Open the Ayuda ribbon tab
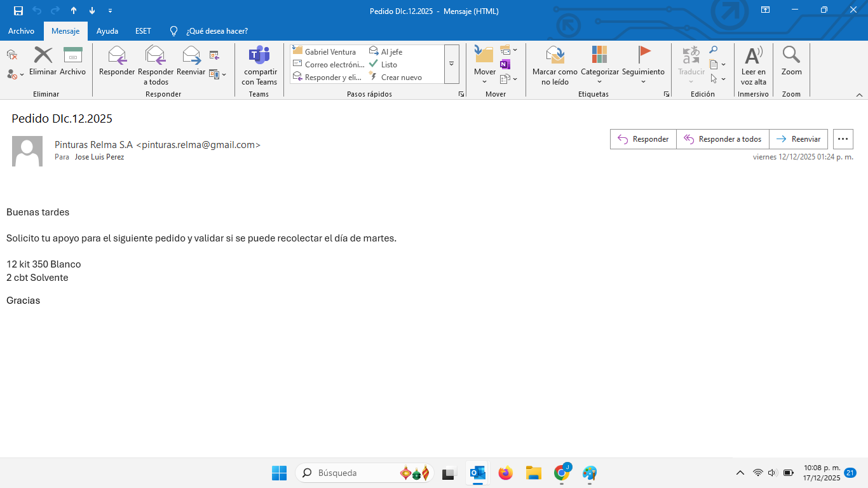This screenshot has width=868, height=488. pos(107,30)
